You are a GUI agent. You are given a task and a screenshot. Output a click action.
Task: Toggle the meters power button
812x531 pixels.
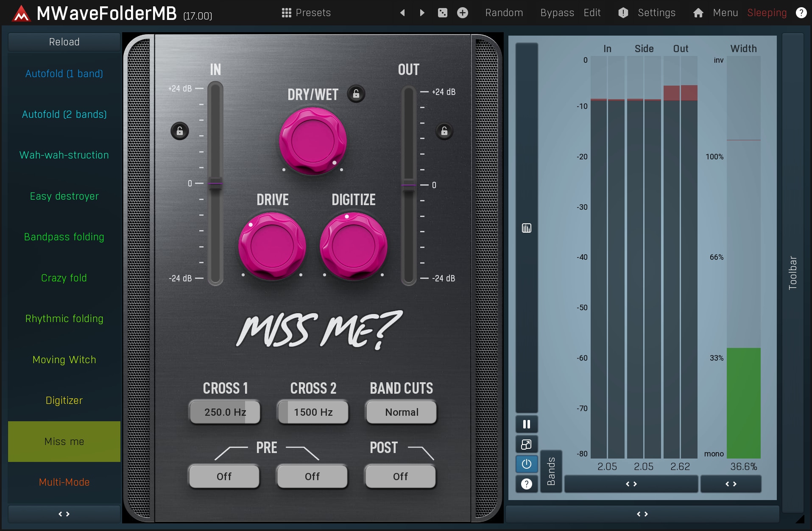(x=526, y=464)
